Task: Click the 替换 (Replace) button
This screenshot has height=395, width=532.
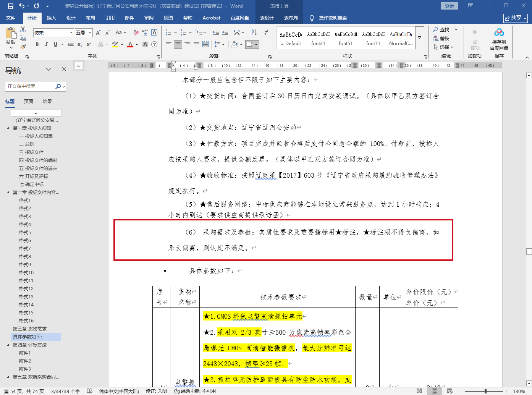Action: tap(441, 38)
